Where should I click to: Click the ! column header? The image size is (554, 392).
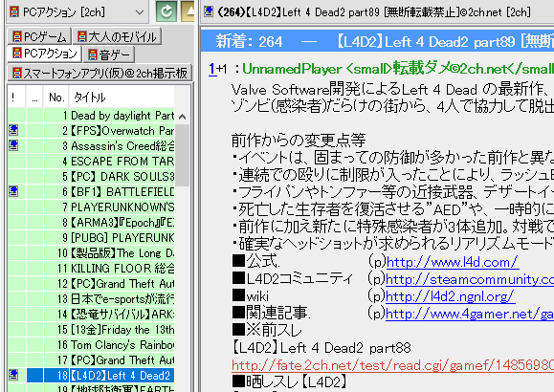coord(16,98)
